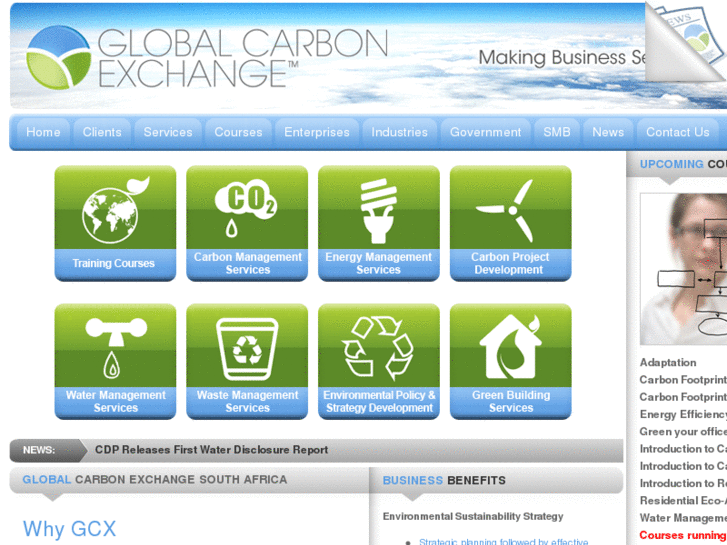The height and width of the screenshot is (545, 727).
Task: Open the Clients menu tab
Action: pos(102,132)
